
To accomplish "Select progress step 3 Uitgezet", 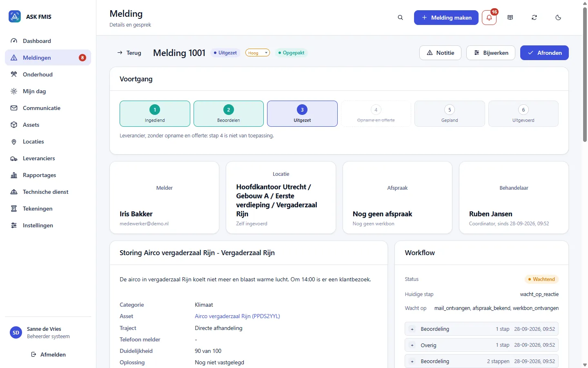I will [x=302, y=114].
